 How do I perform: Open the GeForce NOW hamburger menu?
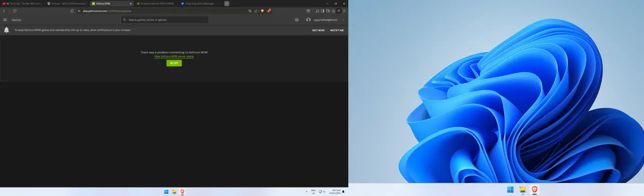pyautogui.click(x=5, y=20)
